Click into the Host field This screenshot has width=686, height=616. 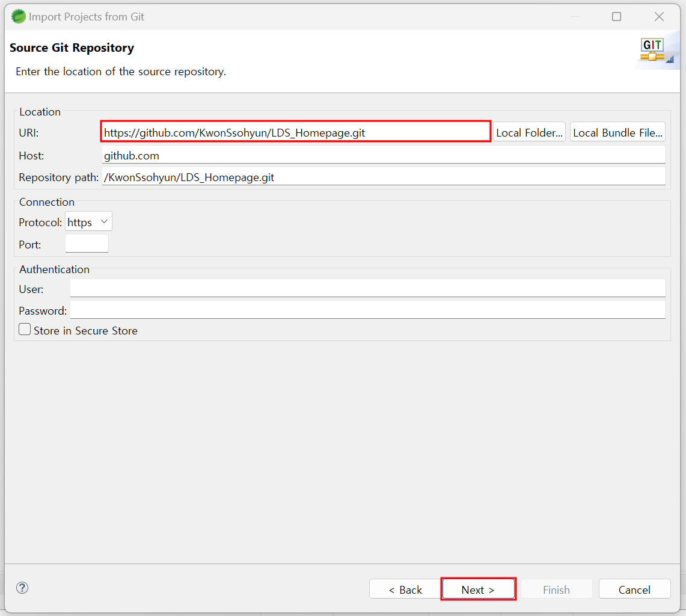(x=384, y=155)
